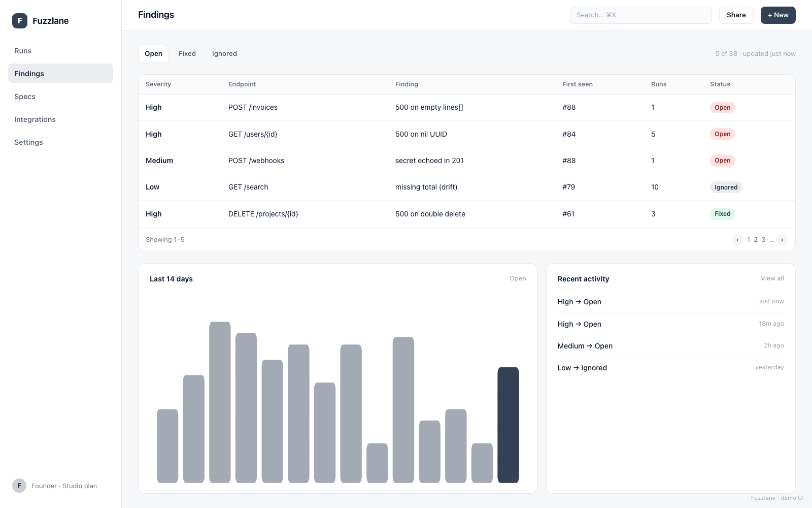The width and height of the screenshot is (812, 508).
Task: Sort by the Runs column header
Action: coord(659,84)
